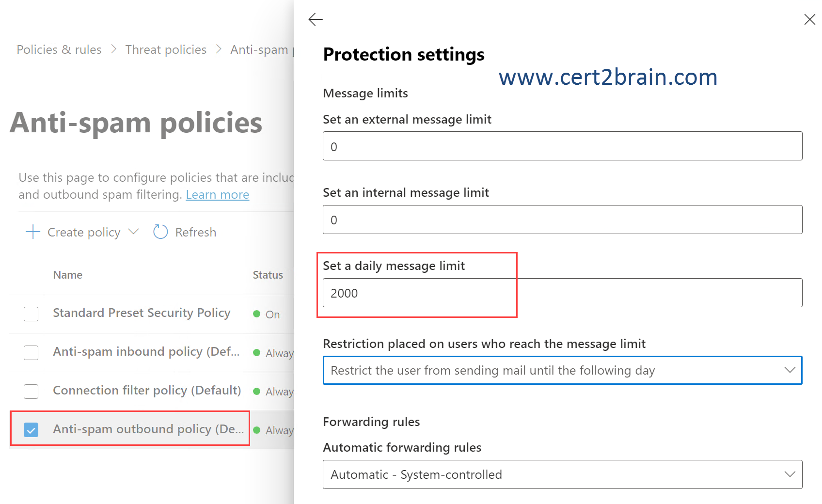Click green status dot of Anti-spam outbound policy

click(x=257, y=430)
